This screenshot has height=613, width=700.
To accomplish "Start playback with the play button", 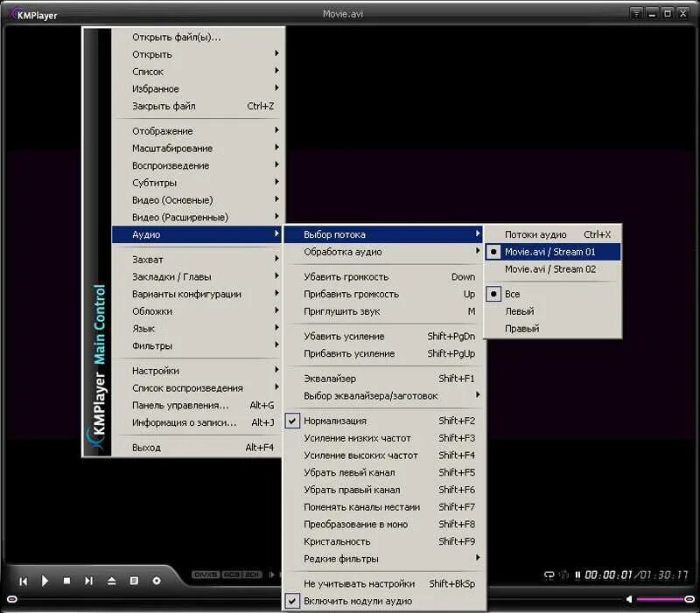I will [x=45, y=581].
